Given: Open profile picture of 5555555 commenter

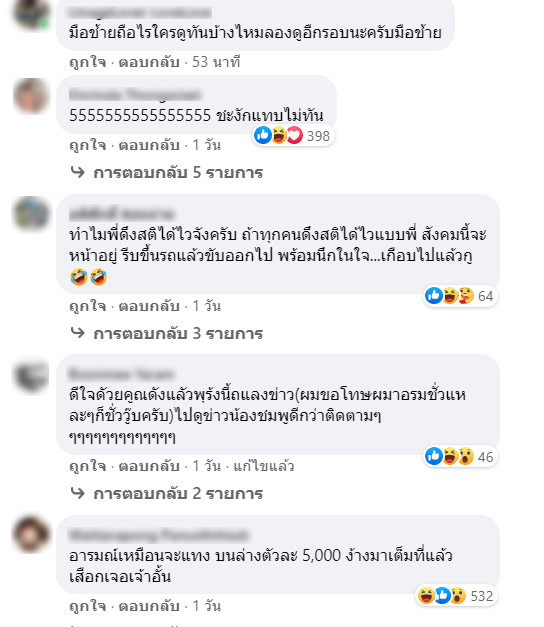Looking at the screenshot, I should [31, 96].
